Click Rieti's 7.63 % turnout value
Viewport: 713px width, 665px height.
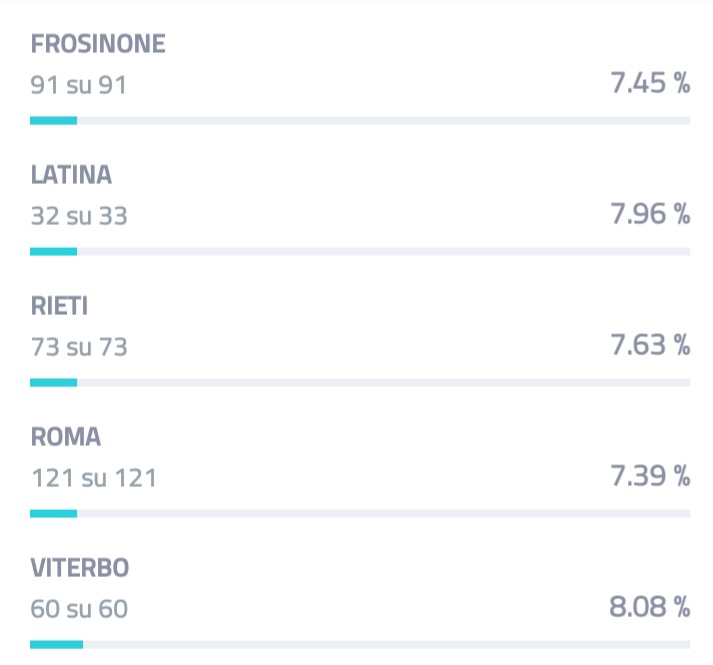650,345
